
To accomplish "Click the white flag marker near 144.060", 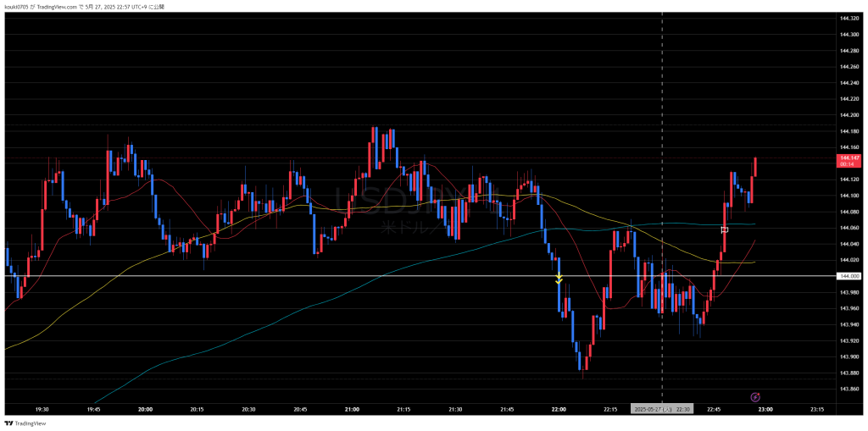I will coord(725,229).
